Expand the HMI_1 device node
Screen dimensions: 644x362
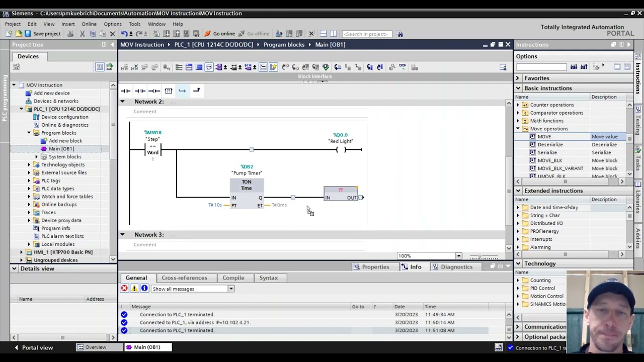coord(22,252)
